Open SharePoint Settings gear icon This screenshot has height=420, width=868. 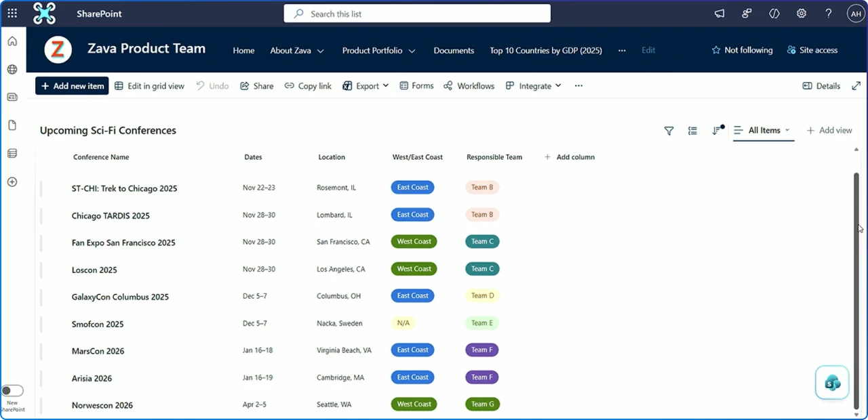(801, 13)
